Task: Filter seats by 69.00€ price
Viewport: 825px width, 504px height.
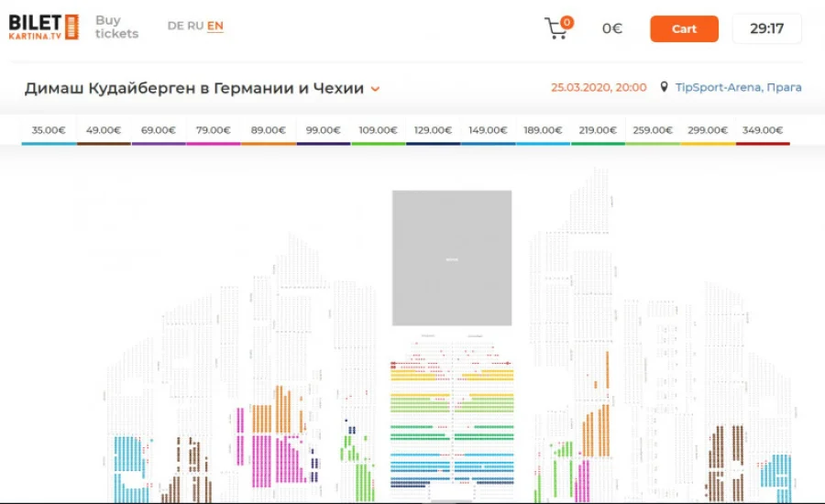Action: tap(159, 131)
